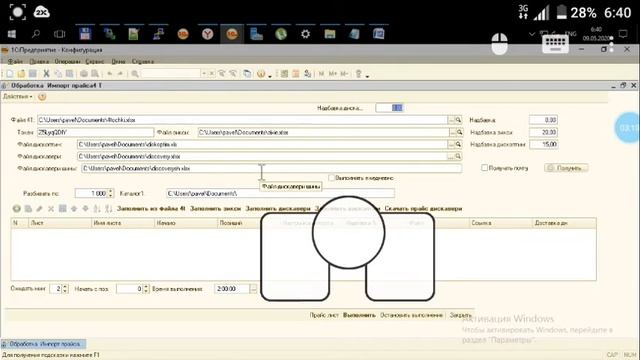Screen dimensions: 640x360
Task: Click Заполнить из файла 4t command
Action: [x=151, y=209]
